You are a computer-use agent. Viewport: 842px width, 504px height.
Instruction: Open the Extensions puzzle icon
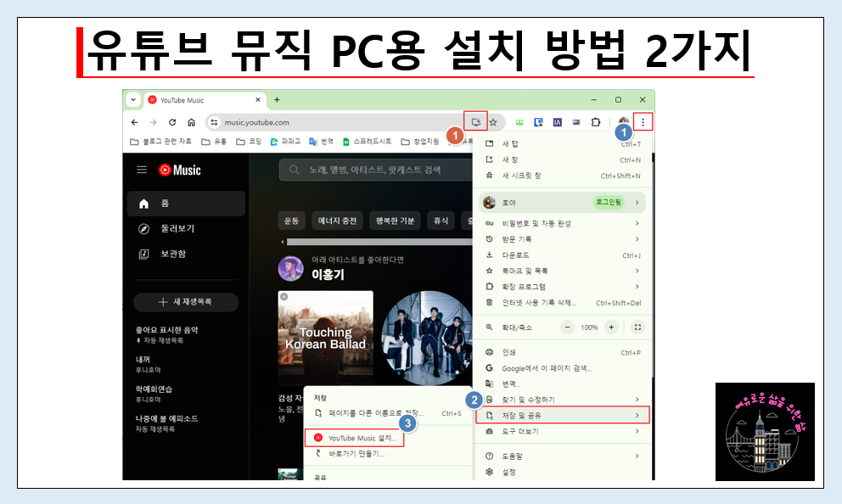[596, 122]
